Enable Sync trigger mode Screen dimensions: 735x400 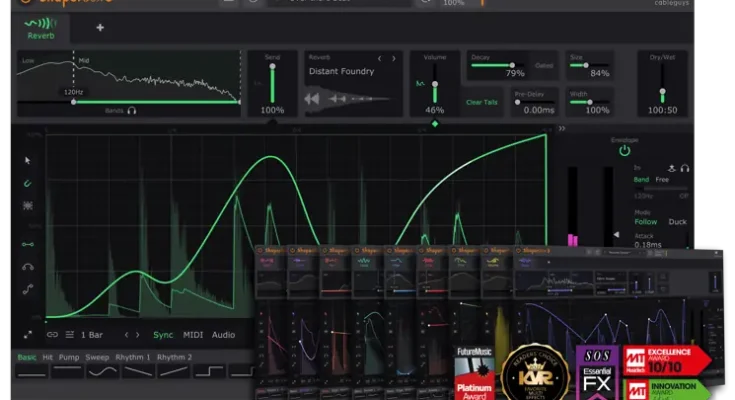click(164, 335)
